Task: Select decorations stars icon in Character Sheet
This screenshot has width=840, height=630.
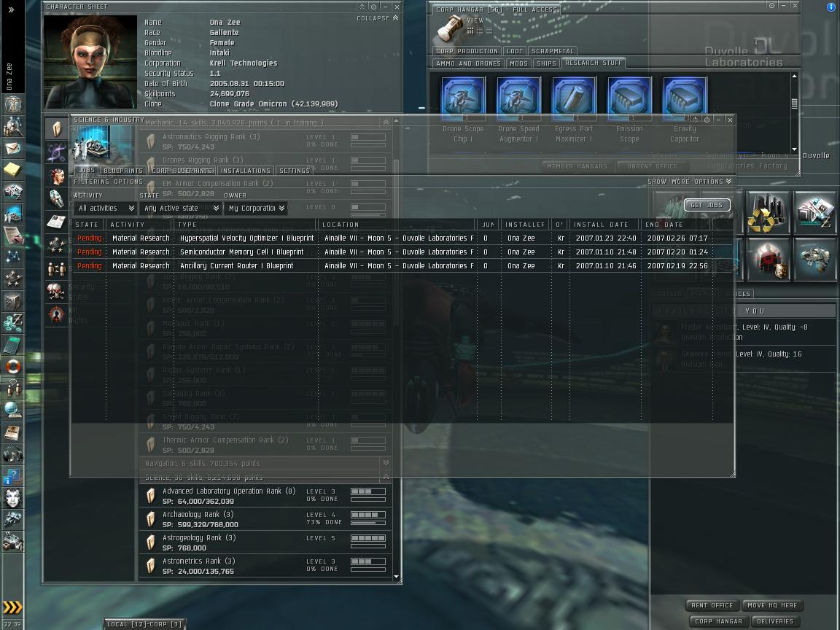Action: coord(56,245)
